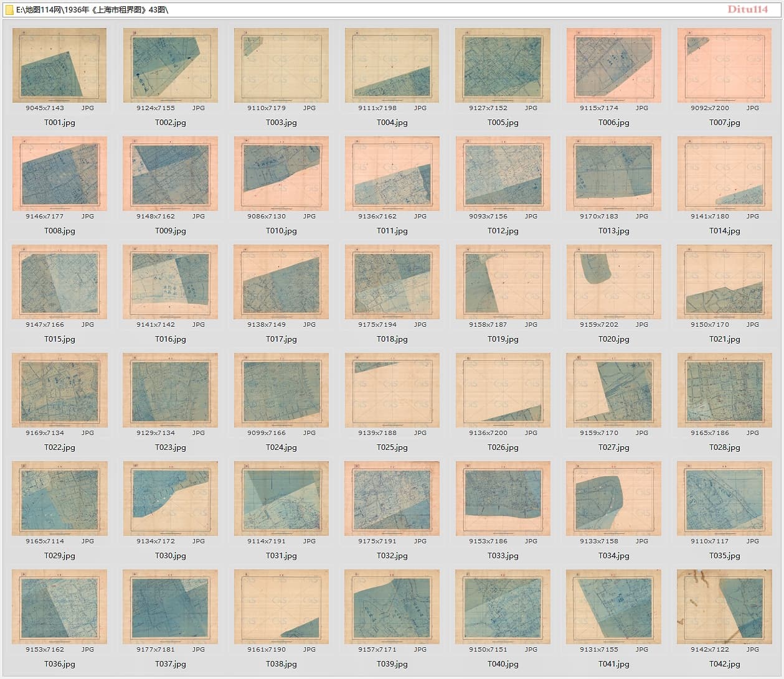Select thumbnail of T010.jpg
This screenshot has height=679, width=784.
pos(281,174)
